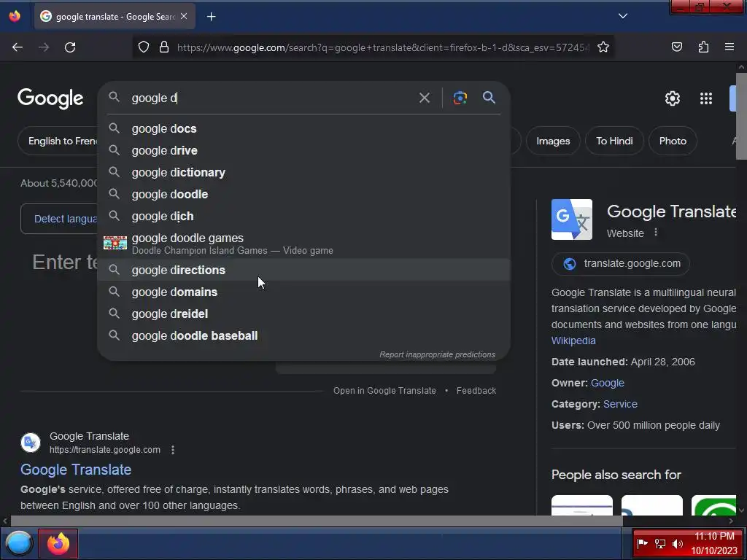747x560 pixels.
Task: Open the network tray icon
Action: [x=659, y=543]
